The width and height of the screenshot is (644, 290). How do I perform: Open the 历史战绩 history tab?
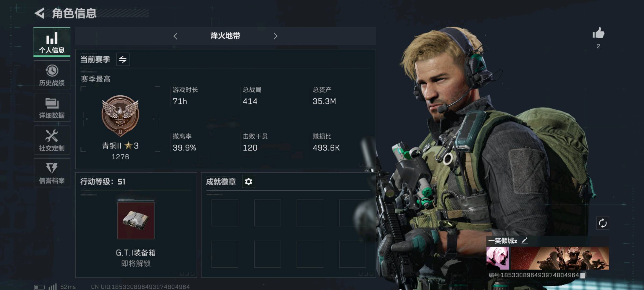pyautogui.click(x=52, y=75)
